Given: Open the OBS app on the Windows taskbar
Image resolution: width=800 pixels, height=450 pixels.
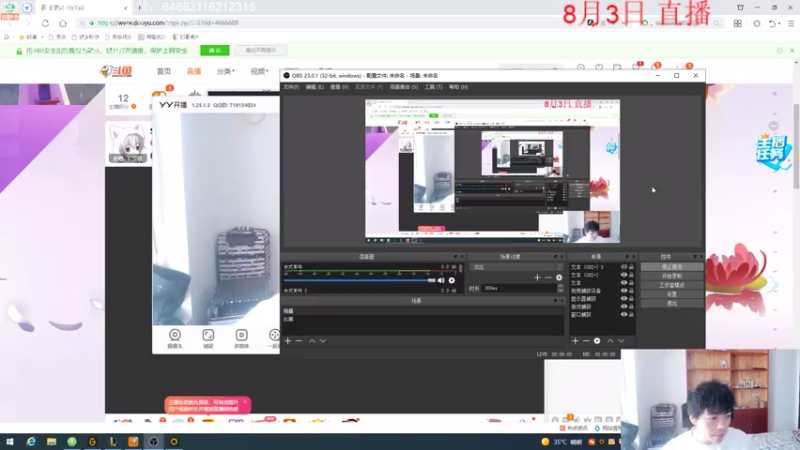Looking at the screenshot, I should point(154,441).
